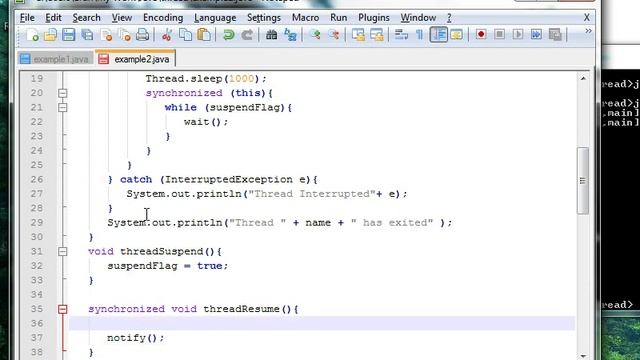Open the Window menu

click(418, 18)
